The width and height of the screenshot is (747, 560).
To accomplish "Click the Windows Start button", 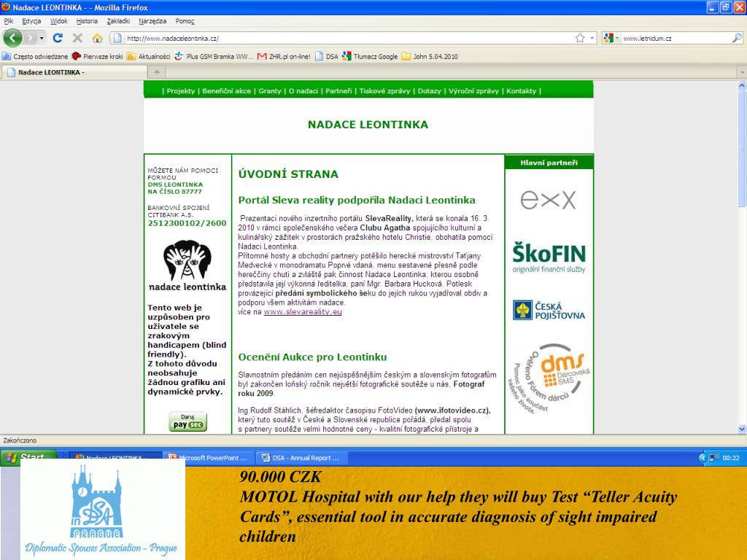I will click(28, 457).
